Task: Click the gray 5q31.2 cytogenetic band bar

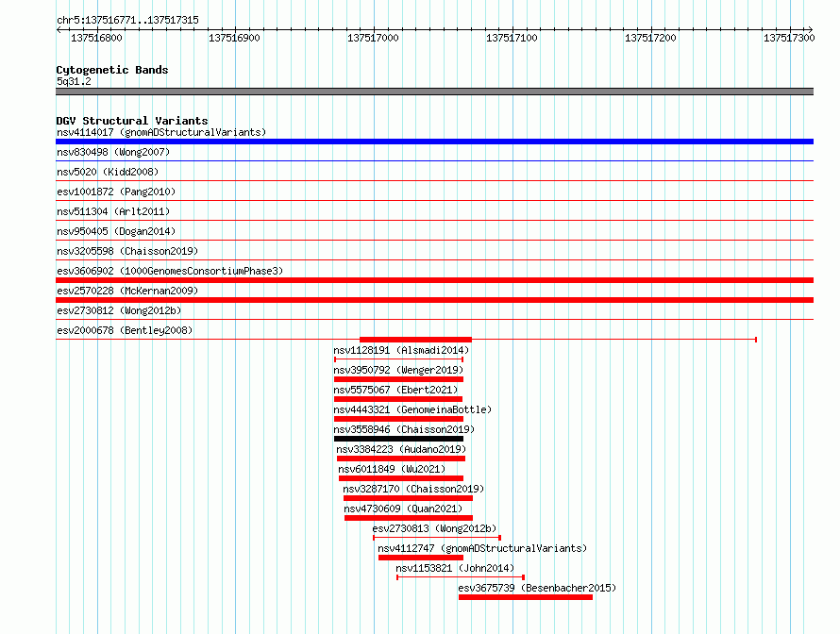Action: [x=434, y=92]
